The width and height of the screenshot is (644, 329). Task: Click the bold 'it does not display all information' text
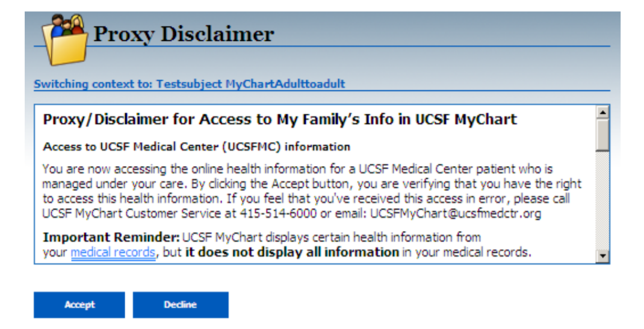click(292, 252)
